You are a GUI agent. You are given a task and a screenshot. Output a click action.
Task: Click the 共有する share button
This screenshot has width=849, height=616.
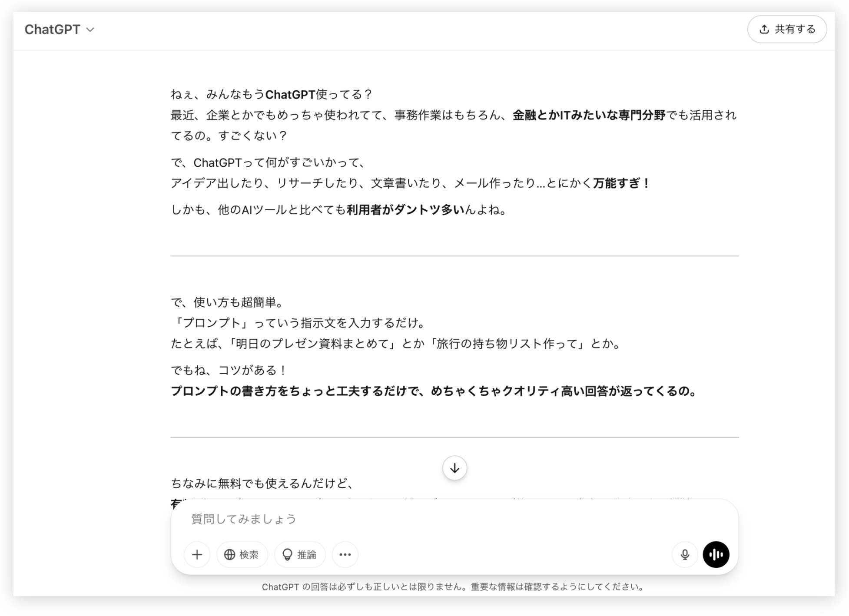[x=786, y=29]
